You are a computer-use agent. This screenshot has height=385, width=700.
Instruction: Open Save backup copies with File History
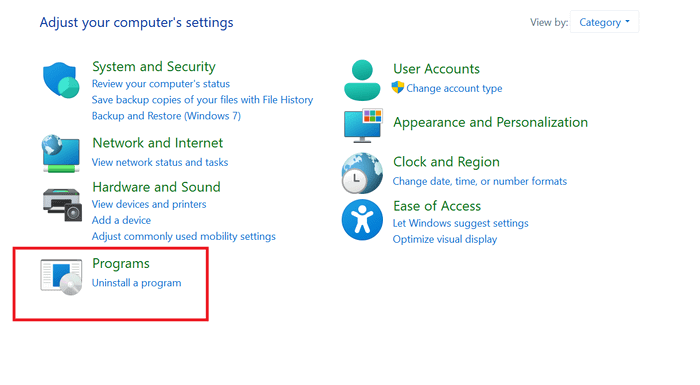202,100
